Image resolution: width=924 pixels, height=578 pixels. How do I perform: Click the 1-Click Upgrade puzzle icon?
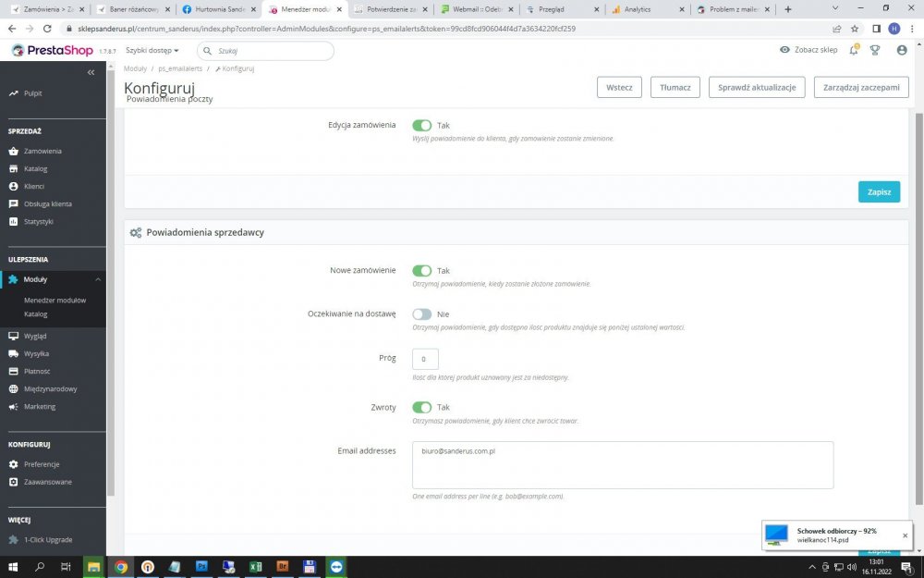tap(14, 540)
